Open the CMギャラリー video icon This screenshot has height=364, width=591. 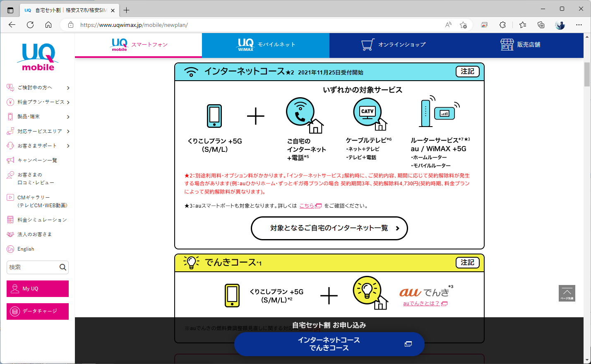10,197
